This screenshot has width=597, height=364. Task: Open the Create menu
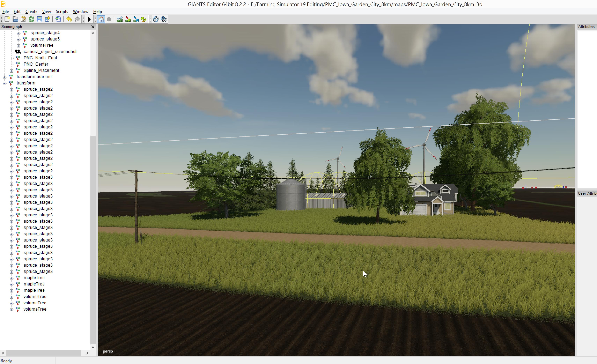coord(31,11)
